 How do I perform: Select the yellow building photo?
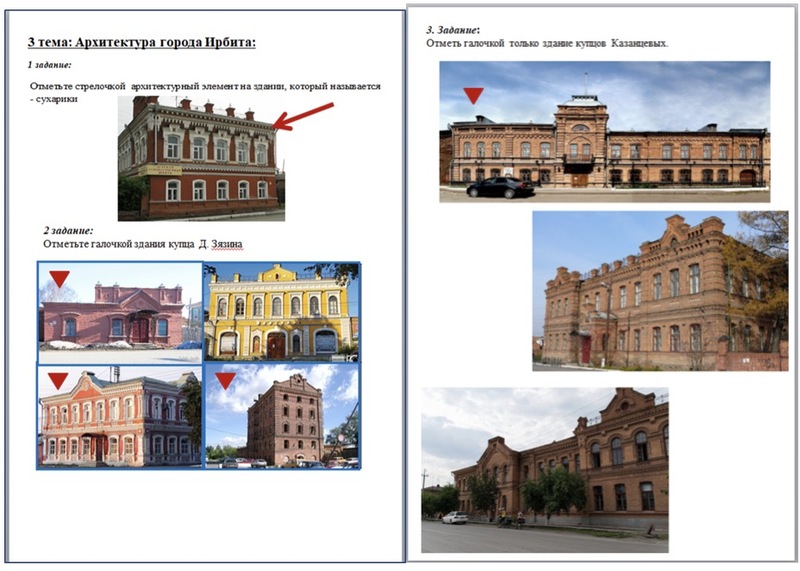coord(282,312)
